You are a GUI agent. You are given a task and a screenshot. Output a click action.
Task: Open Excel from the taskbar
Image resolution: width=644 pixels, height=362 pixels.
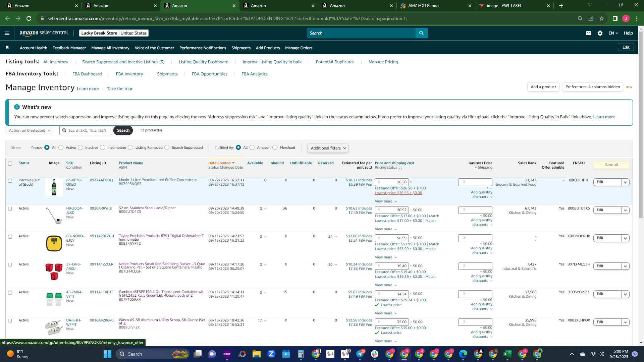507,354
